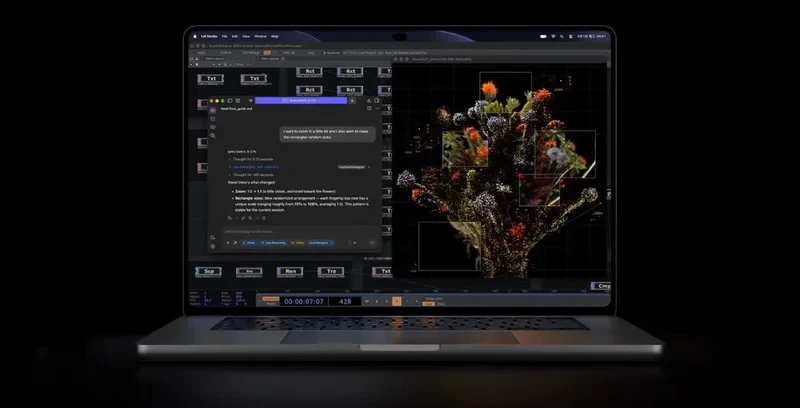Open the settings gear in LM Studio sidebar
This screenshot has height=408, width=800.
[213, 246]
